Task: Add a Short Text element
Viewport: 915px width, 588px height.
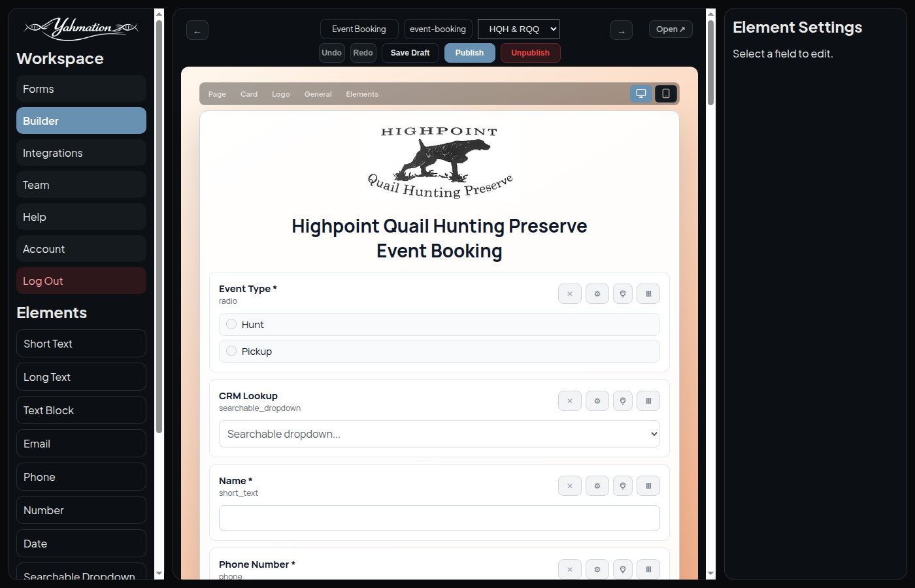Action: click(81, 344)
